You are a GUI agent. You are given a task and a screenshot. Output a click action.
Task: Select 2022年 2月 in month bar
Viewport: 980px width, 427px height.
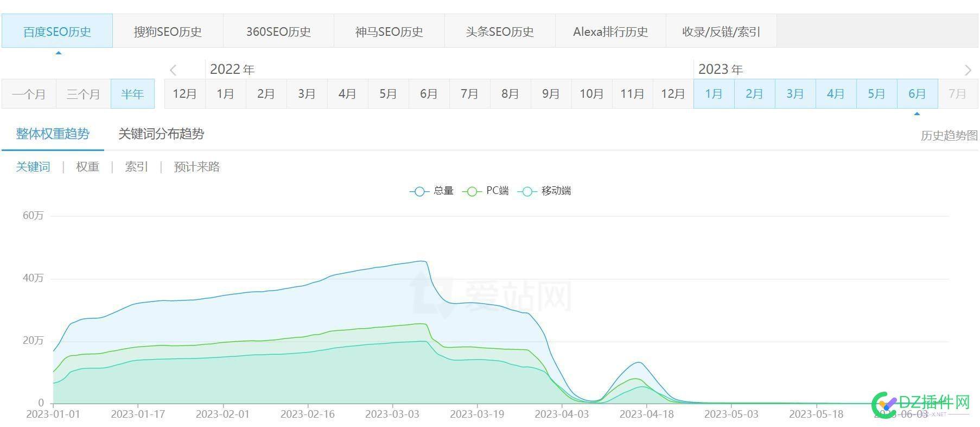266,94
